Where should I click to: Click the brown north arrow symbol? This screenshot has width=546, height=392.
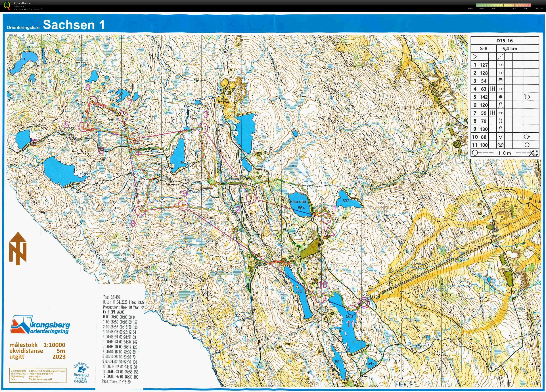[x=18, y=248]
